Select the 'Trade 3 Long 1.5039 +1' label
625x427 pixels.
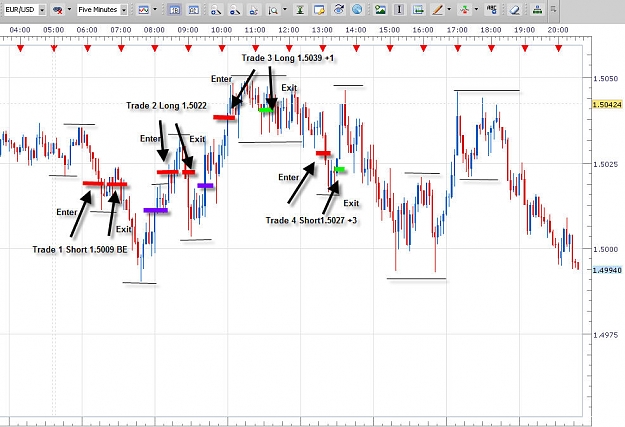(x=288, y=58)
